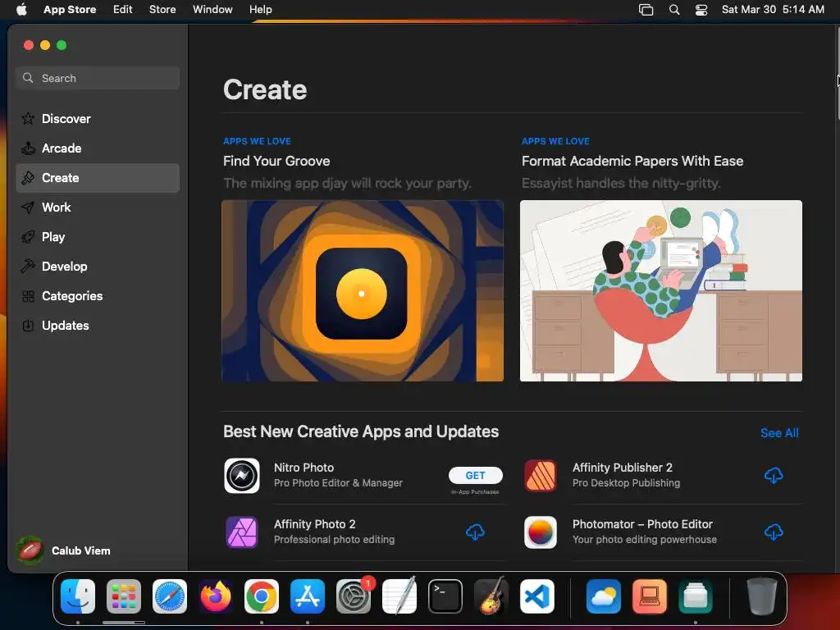Click the date and time display
The width and height of the screenshot is (840, 630).
pyautogui.click(x=773, y=9)
